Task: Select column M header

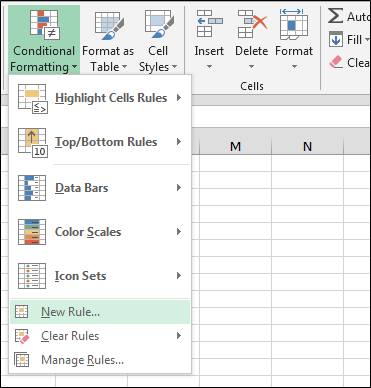Action: [x=235, y=146]
